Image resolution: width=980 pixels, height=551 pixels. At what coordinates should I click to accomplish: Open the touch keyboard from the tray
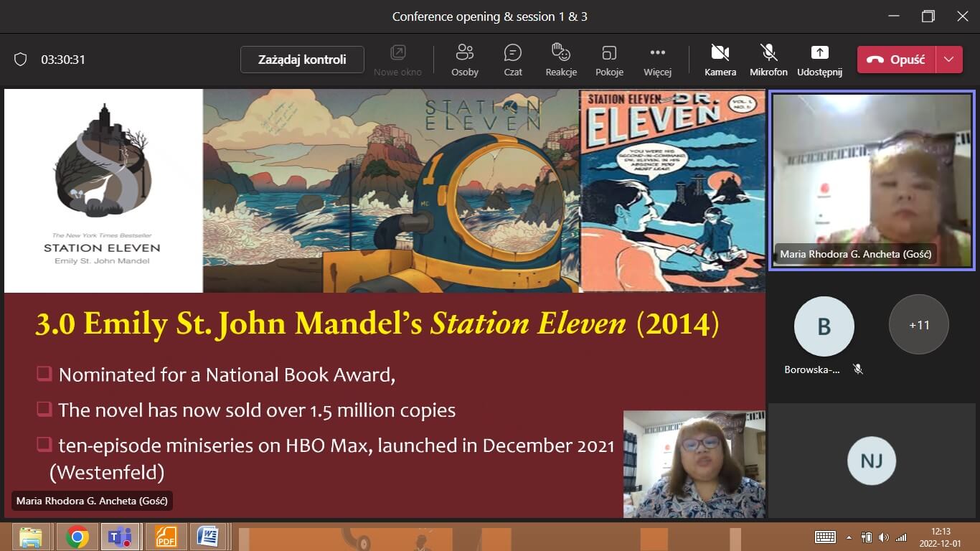click(825, 537)
